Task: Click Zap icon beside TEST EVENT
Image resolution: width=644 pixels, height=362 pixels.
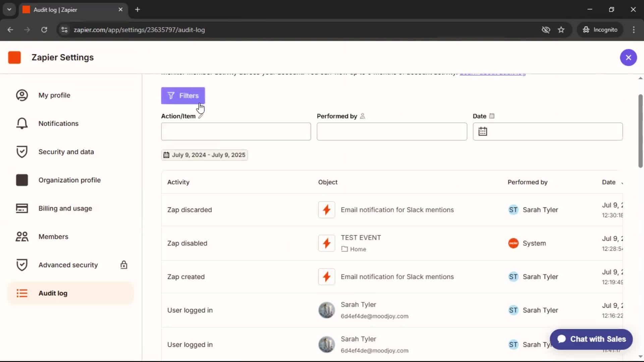Action: (x=326, y=243)
